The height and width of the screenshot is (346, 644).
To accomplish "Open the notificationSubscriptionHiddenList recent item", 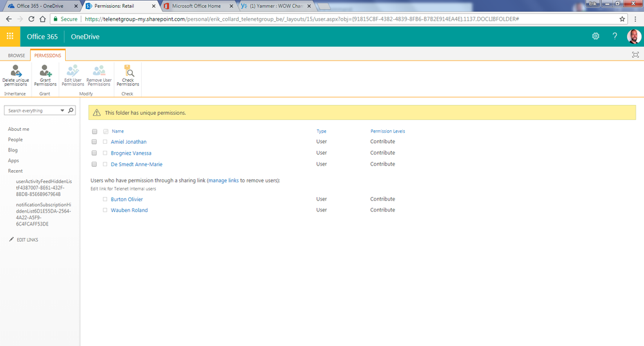I will (44, 215).
